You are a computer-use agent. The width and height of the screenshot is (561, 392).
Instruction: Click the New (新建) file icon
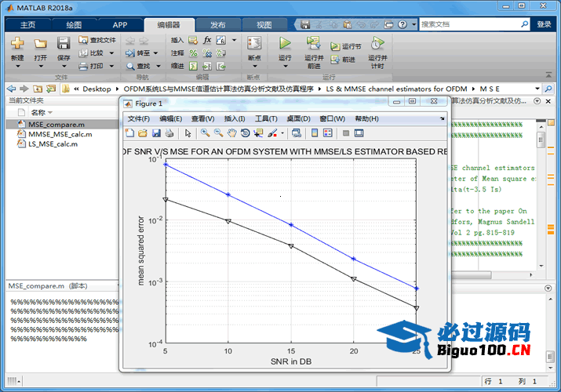pos(17,43)
